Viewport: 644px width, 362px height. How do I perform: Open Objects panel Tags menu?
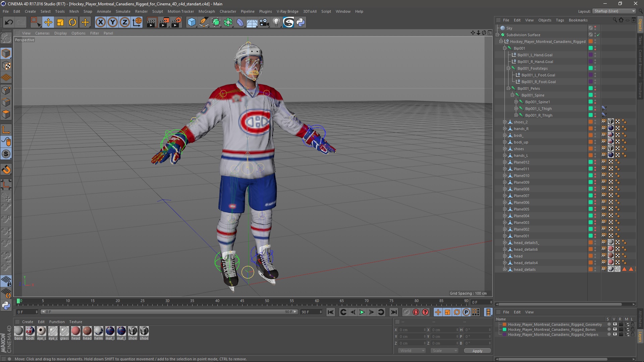tap(560, 20)
